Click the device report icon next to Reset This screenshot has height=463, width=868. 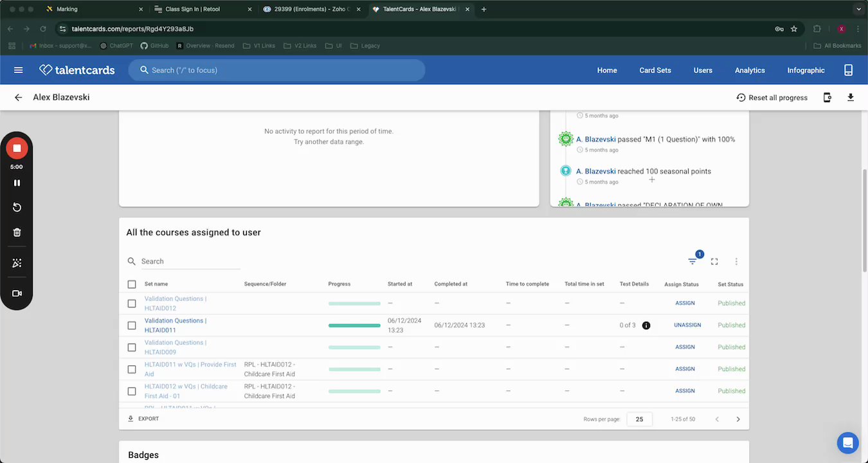pyautogui.click(x=827, y=98)
